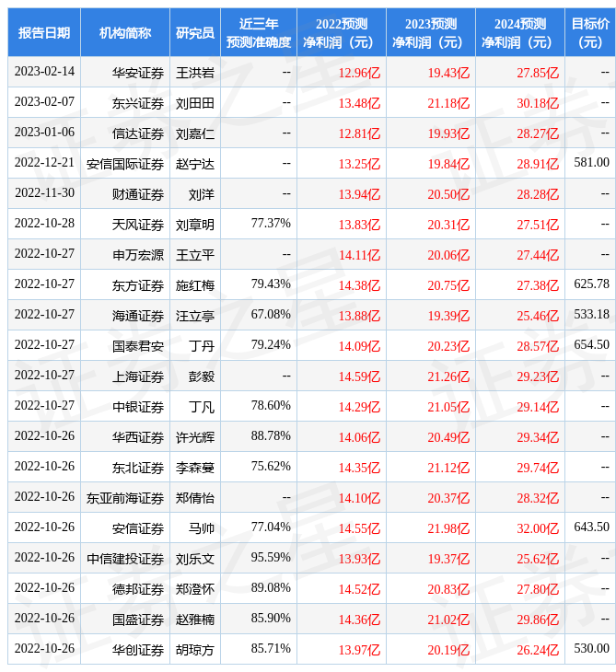
Task: Click institution 中银证券
Action: pyautogui.click(x=138, y=407)
